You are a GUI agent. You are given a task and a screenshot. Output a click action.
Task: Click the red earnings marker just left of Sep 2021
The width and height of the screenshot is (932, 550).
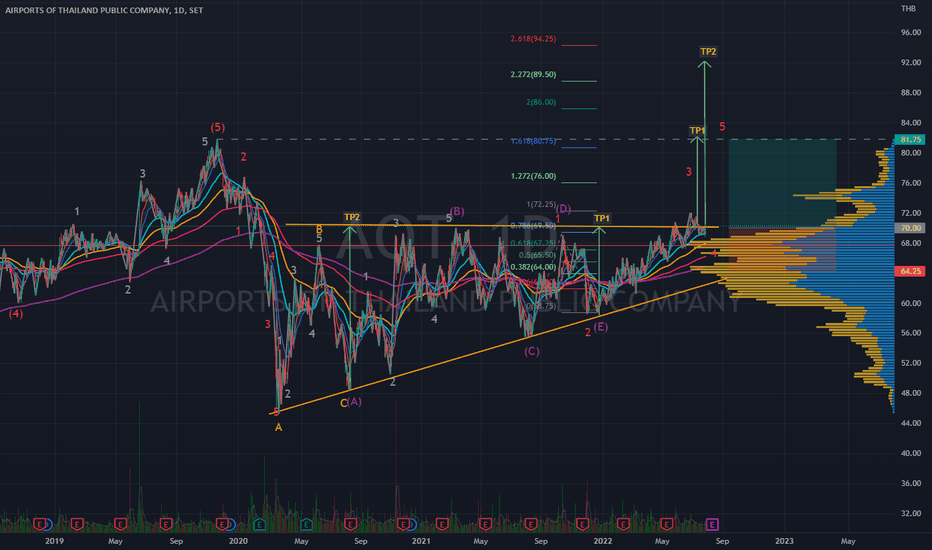[531, 524]
